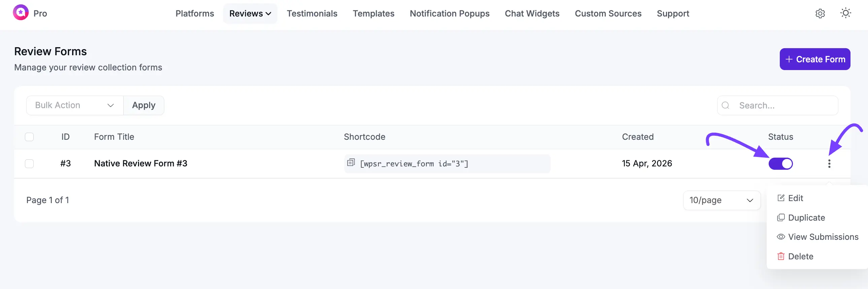Screen dimensions: 868x289
Task: Navigate to Chat Widgets
Action: 532,13
